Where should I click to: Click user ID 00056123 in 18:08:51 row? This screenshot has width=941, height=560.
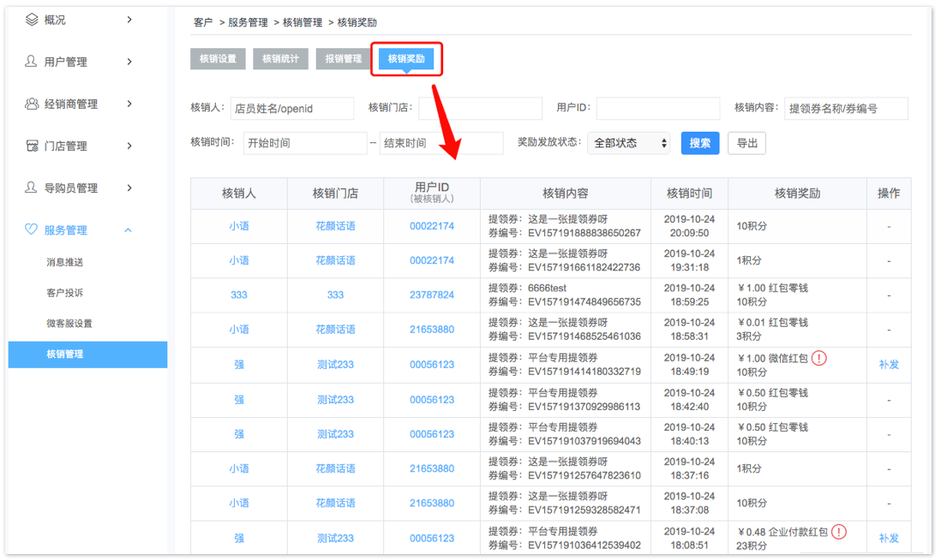[x=432, y=539]
